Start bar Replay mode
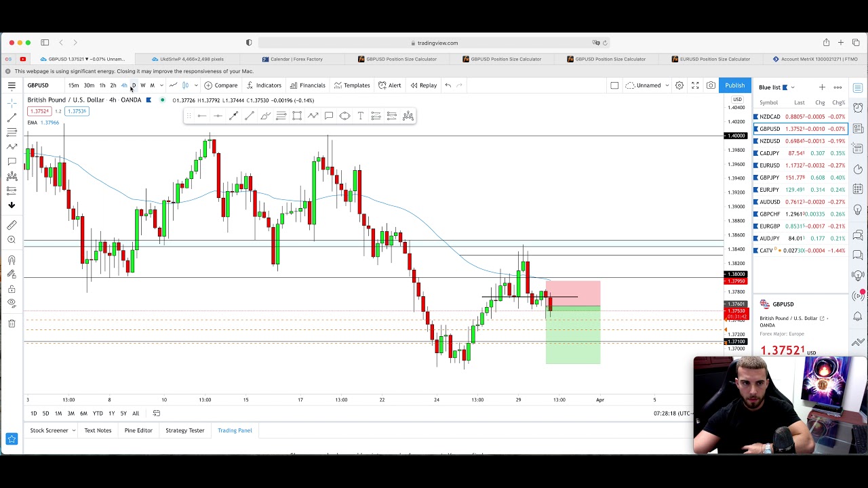The width and height of the screenshot is (868, 488). pyautogui.click(x=424, y=85)
